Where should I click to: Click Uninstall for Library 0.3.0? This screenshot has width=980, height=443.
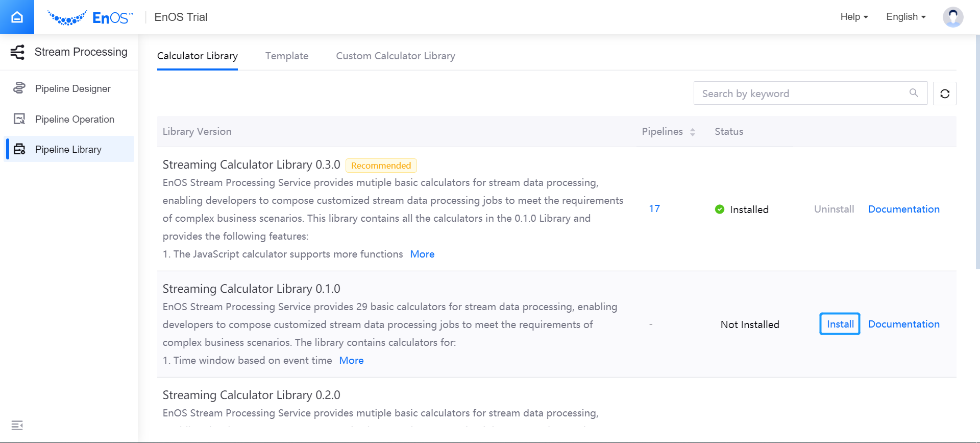[x=834, y=209]
